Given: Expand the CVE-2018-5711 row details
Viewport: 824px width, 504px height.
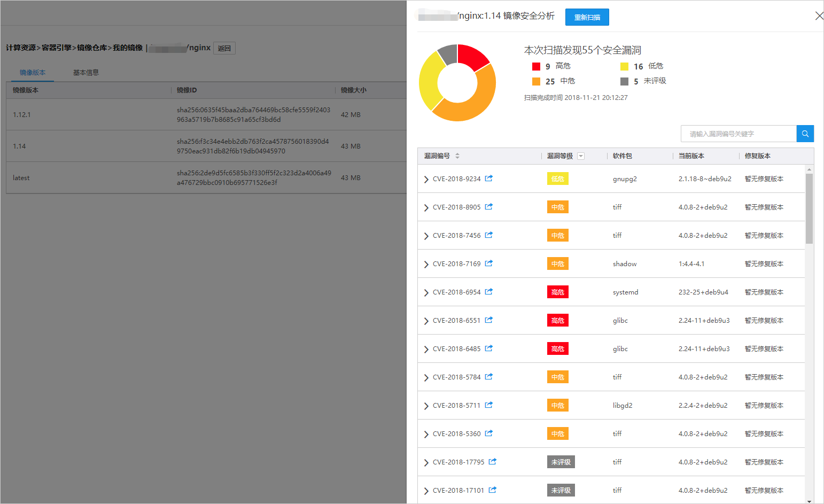Looking at the screenshot, I should click(x=426, y=406).
